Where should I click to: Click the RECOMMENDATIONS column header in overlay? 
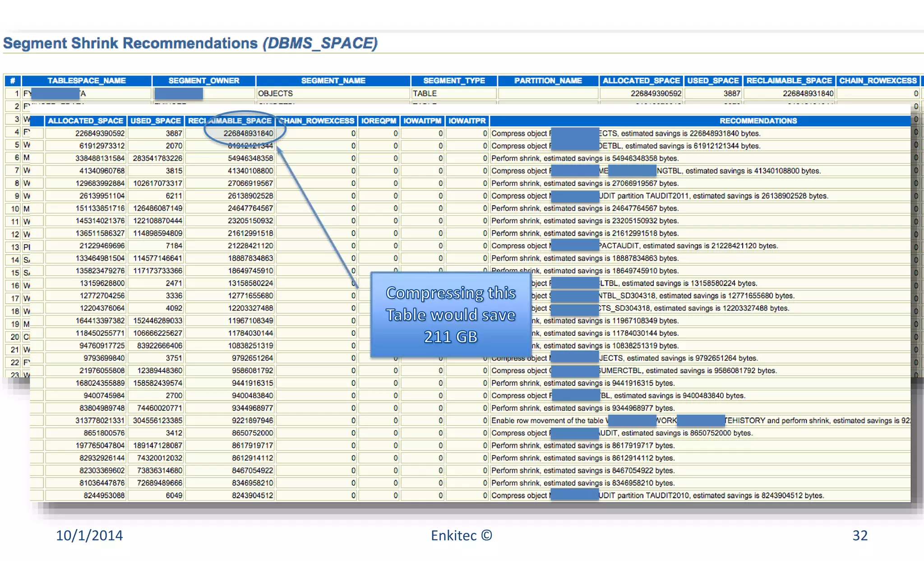[758, 121]
